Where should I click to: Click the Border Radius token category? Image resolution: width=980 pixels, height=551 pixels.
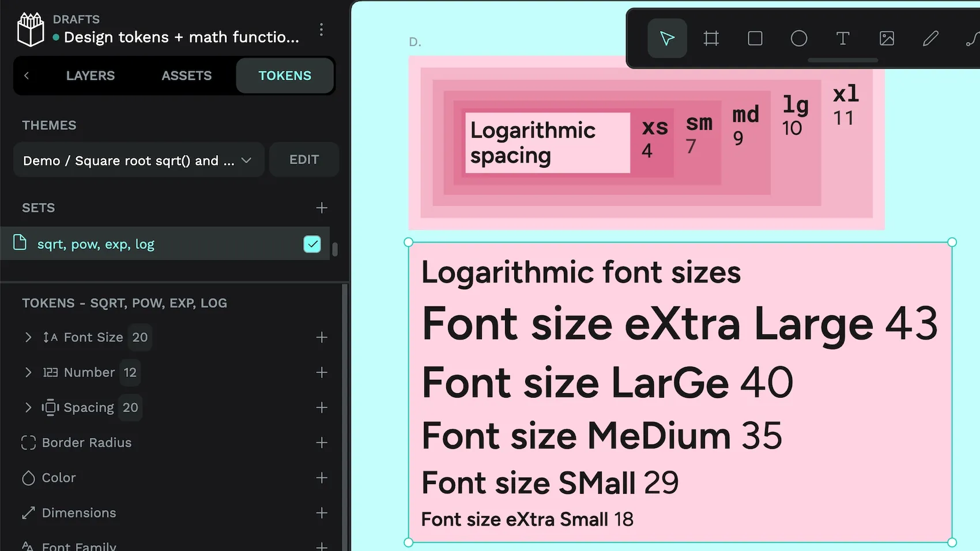86,443
